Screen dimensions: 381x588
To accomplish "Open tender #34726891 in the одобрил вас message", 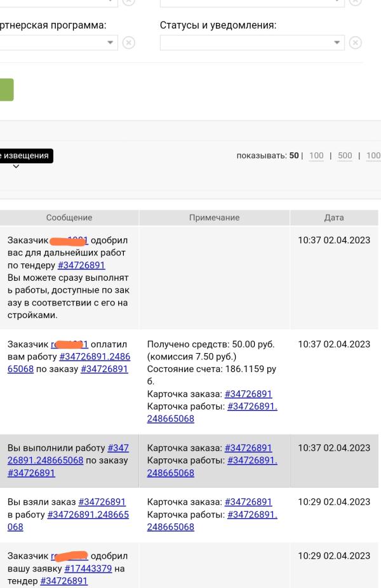I will click(x=81, y=265).
